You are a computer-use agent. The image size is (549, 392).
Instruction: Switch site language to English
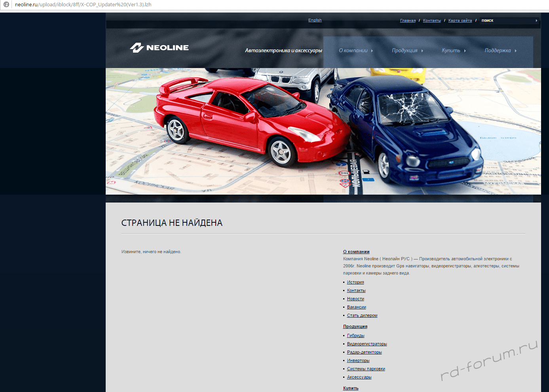315,20
